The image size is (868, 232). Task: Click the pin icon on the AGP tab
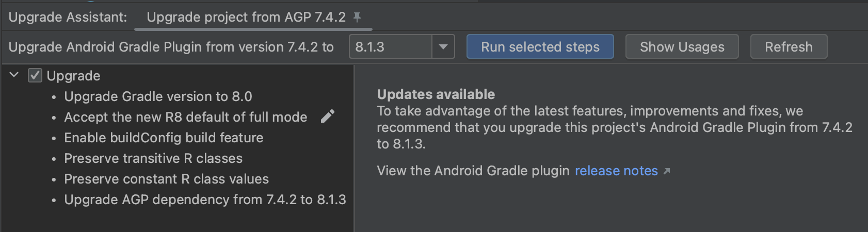tap(357, 18)
